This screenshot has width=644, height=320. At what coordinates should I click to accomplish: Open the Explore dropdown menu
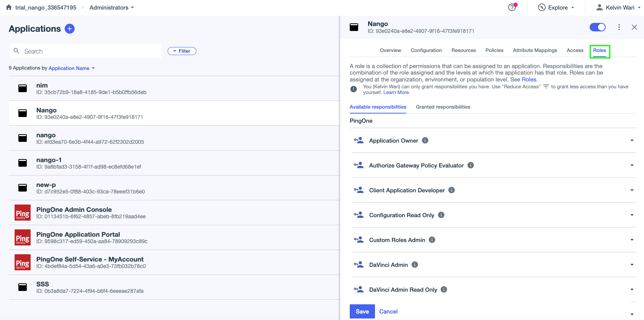(x=556, y=7)
